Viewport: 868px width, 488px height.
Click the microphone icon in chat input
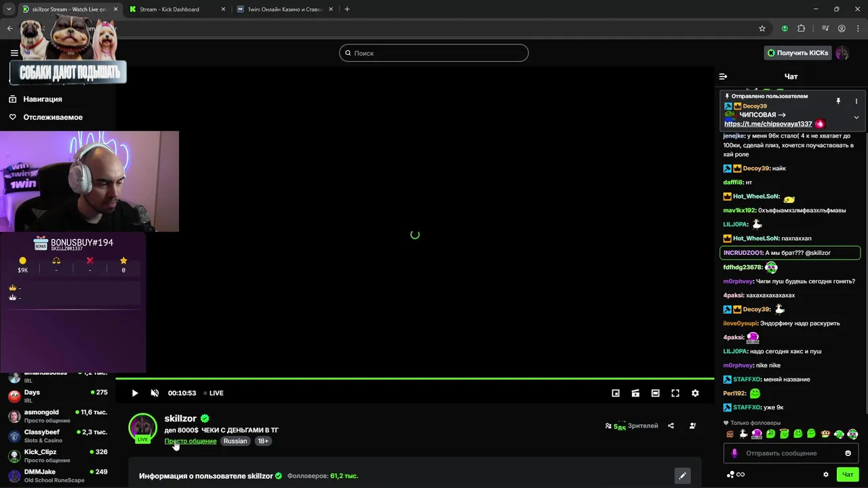coord(734,453)
